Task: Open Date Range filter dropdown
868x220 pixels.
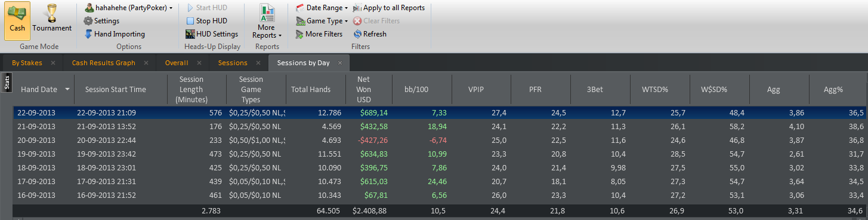Action: [x=322, y=8]
